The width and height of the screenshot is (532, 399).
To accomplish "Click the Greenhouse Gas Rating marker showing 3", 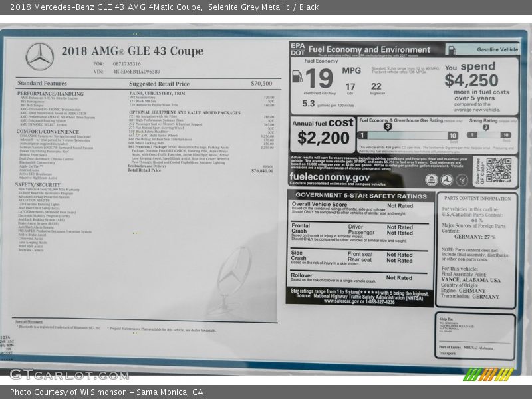I will (x=388, y=127).
